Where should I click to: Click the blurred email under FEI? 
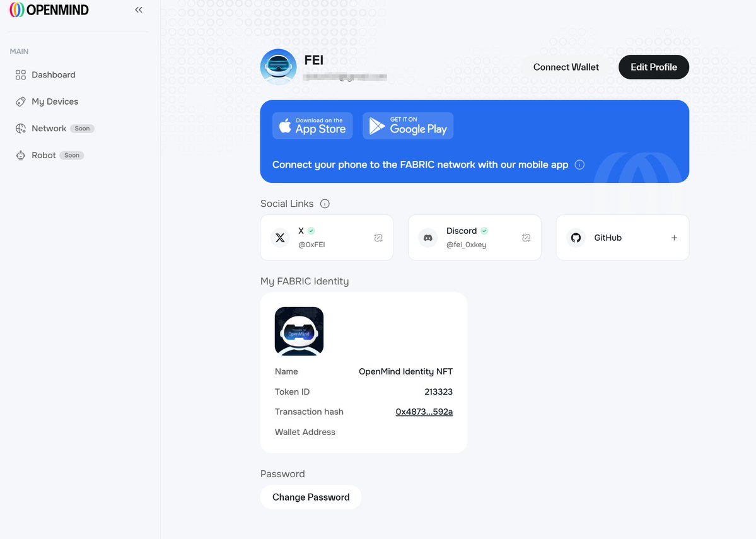pyautogui.click(x=345, y=77)
